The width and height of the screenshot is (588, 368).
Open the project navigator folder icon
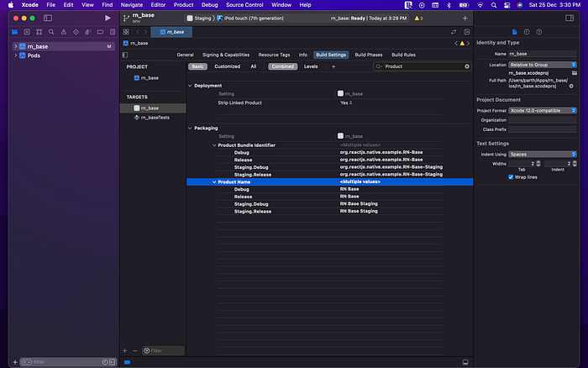tap(14, 32)
